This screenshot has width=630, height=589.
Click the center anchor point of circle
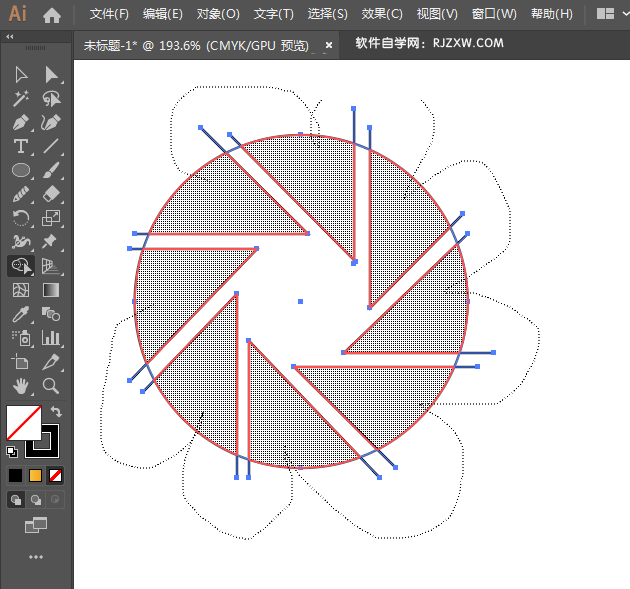[301, 301]
